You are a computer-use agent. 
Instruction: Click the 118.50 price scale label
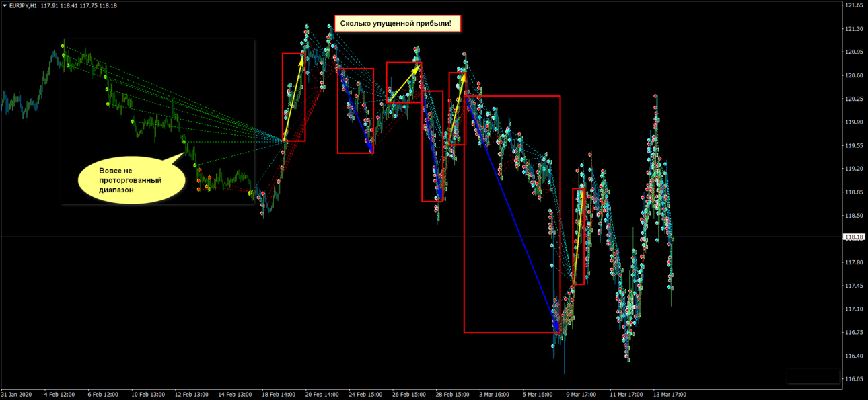(x=854, y=215)
